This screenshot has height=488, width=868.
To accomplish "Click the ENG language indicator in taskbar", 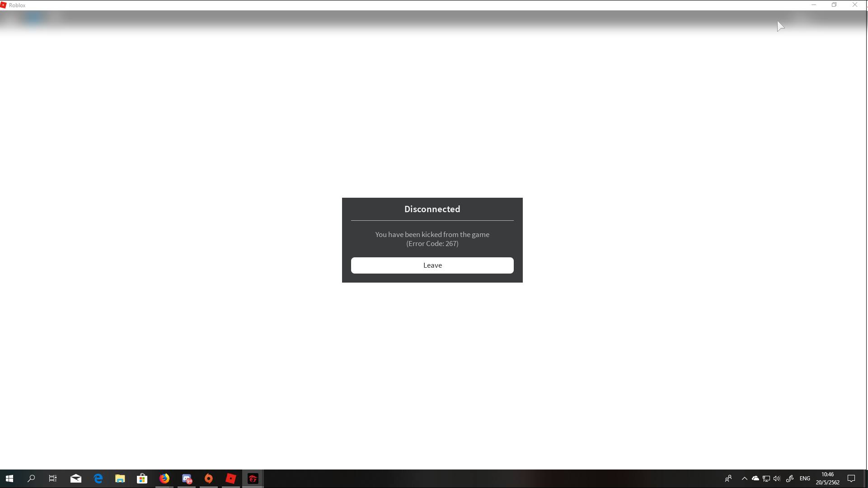I will 804,479.
